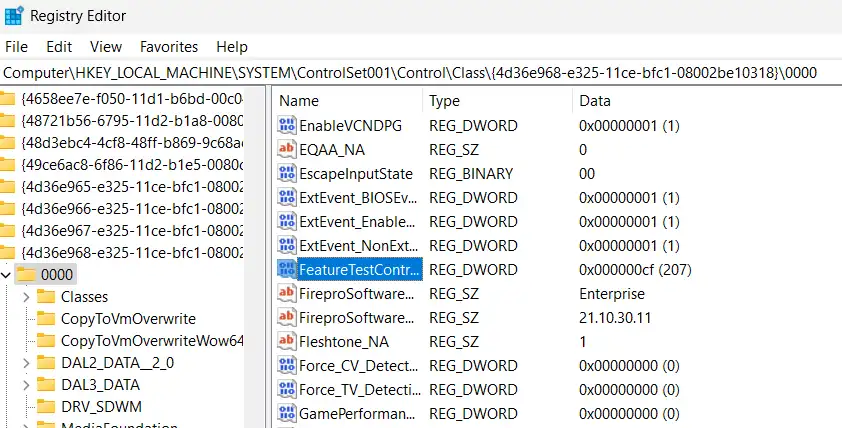The width and height of the screenshot is (842, 428).
Task: Select the {4d36e967-e325-11ce... key
Action: 132,231
